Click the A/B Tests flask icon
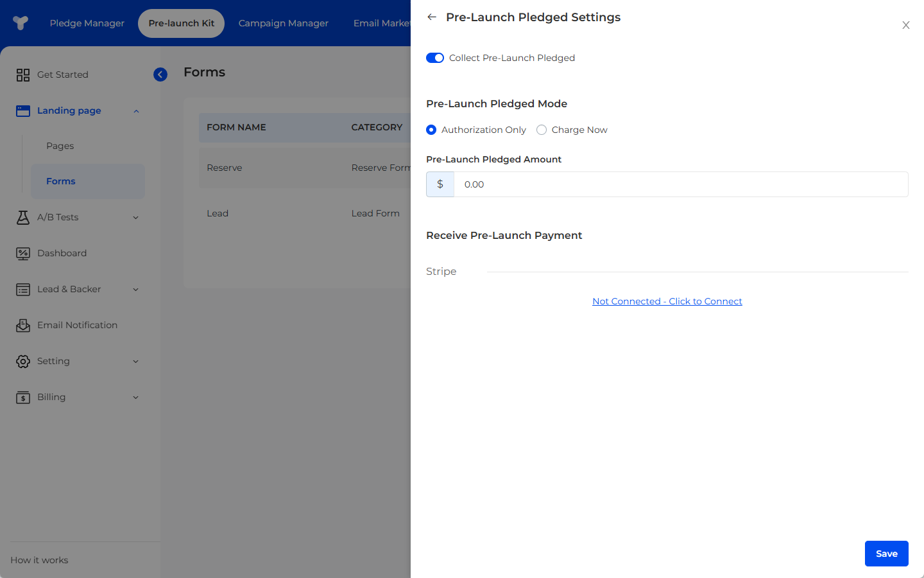This screenshot has height=578, width=924. pos(23,218)
